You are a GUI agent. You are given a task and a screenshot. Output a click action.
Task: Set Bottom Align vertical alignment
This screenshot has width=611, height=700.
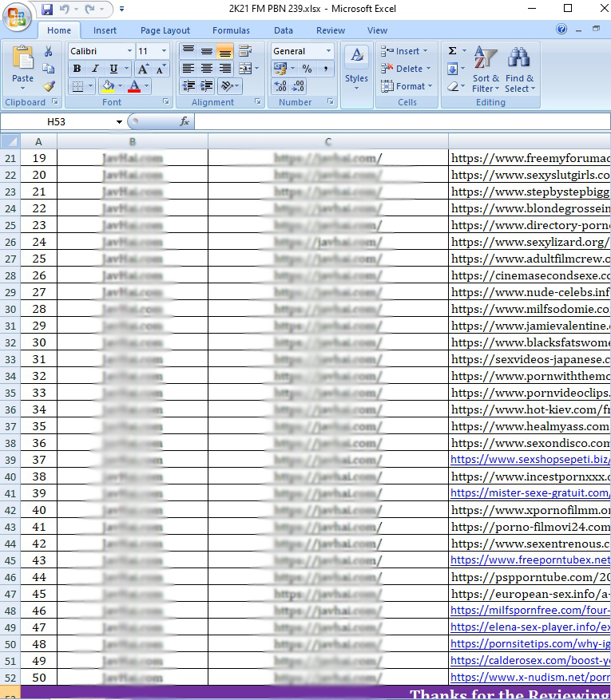(x=224, y=50)
